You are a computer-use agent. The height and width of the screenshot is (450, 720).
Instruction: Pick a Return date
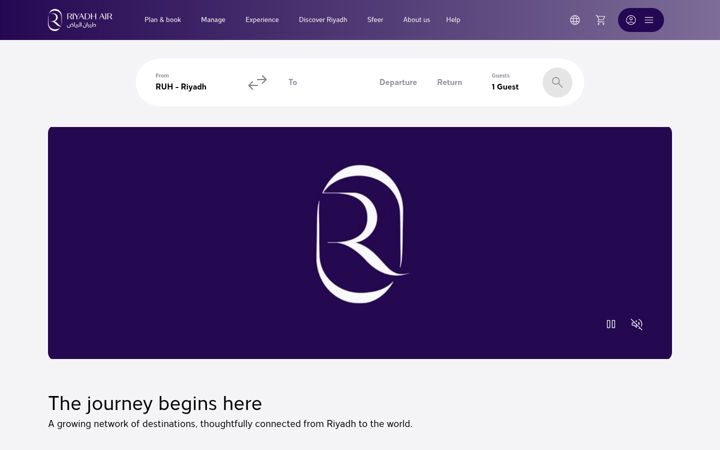pyautogui.click(x=450, y=82)
